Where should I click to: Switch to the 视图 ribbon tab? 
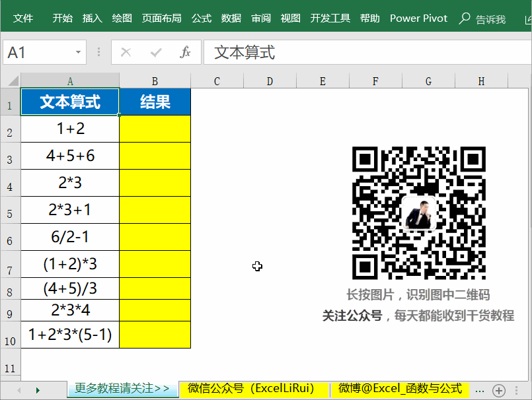coord(291,18)
